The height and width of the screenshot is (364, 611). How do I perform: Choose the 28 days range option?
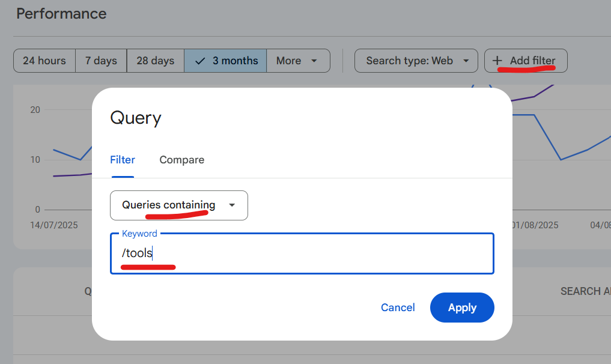(155, 61)
